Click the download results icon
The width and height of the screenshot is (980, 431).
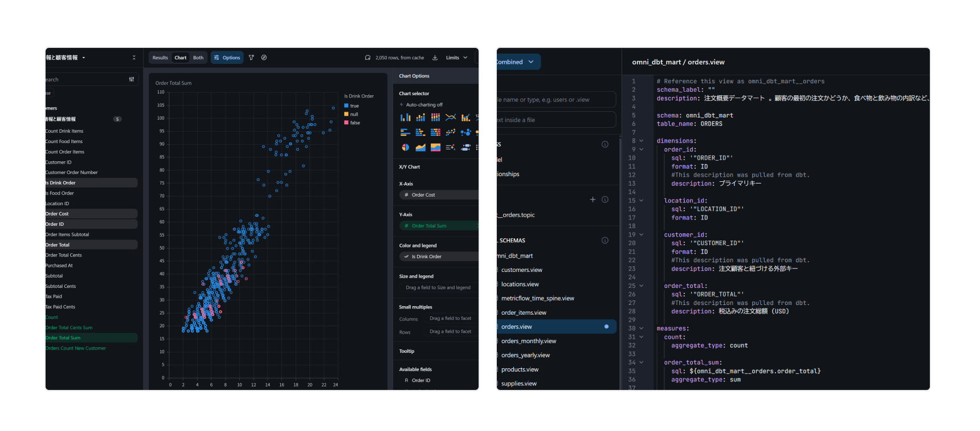435,58
